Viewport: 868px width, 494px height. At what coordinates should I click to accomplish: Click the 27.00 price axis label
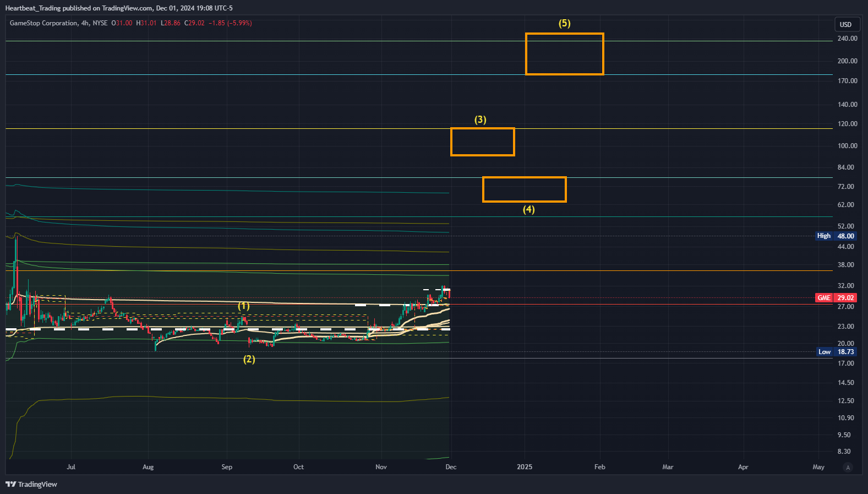[845, 307]
